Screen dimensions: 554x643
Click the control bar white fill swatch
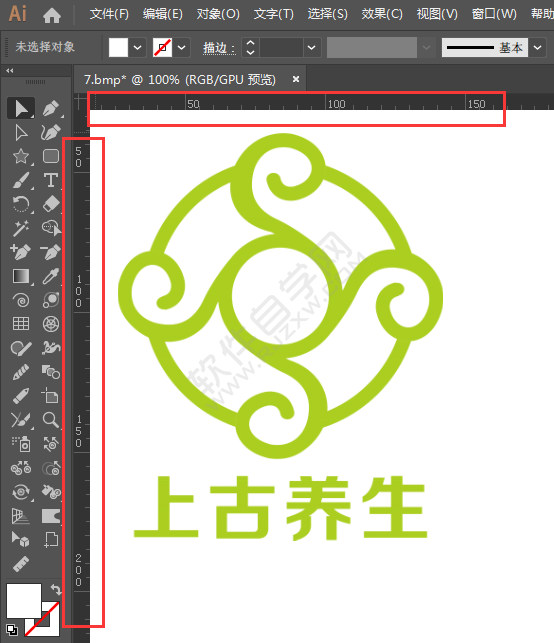[x=119, y=48]
